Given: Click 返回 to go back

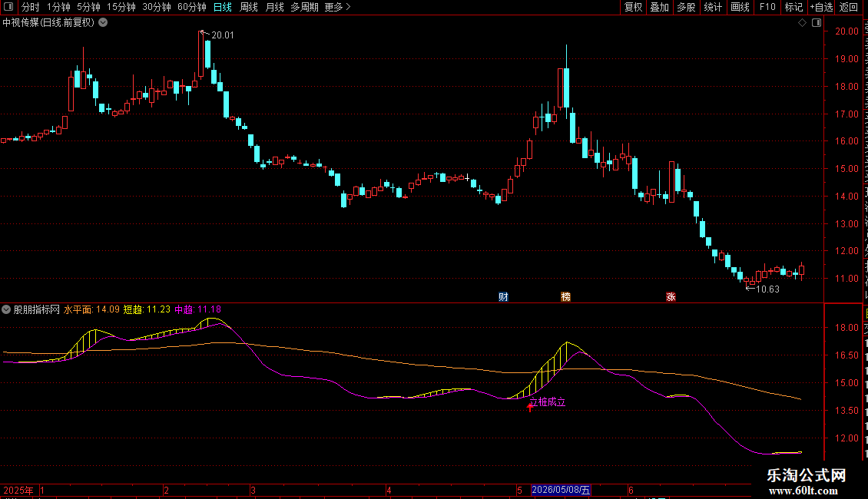Looking at the screenshot, I should (848, 7).
